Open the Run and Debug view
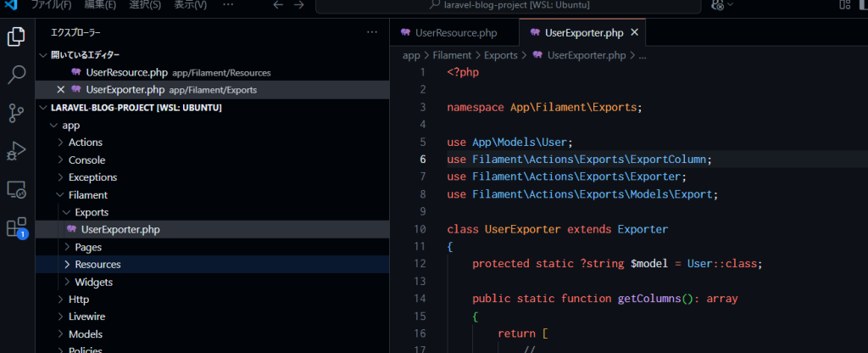Image resolution: width=868 pixels, height=353 pixels. [x=15, y=150]
